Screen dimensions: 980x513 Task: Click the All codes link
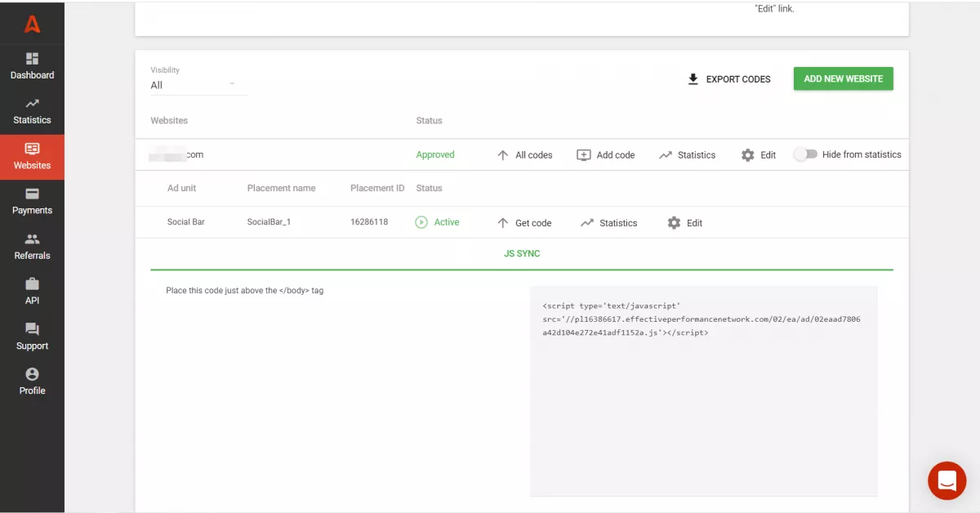click(534, 155)
